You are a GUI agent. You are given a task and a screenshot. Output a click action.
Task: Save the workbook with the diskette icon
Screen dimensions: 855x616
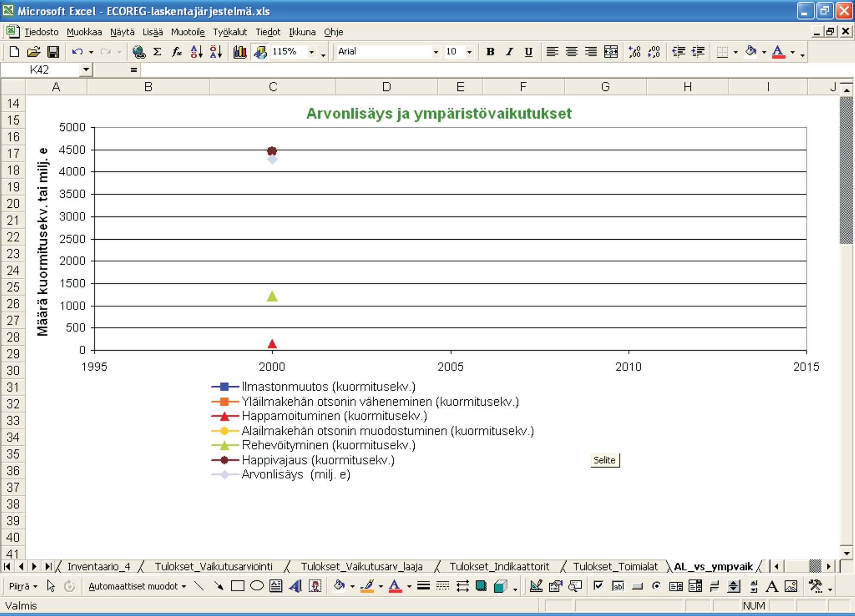53,52
